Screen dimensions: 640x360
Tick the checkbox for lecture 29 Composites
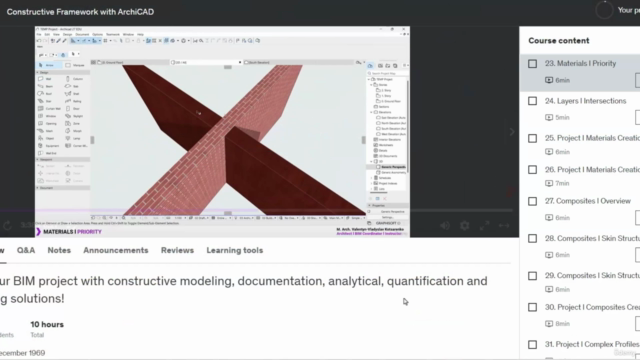[x=532, y=276]
